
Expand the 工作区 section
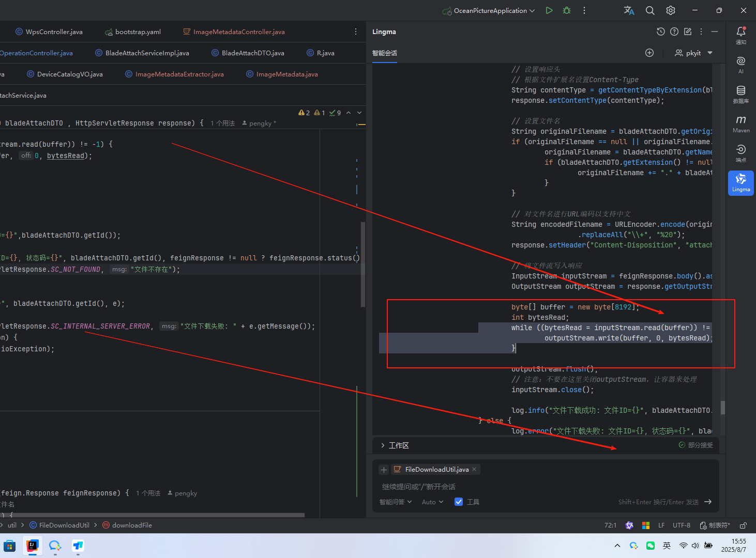(395, 445)
